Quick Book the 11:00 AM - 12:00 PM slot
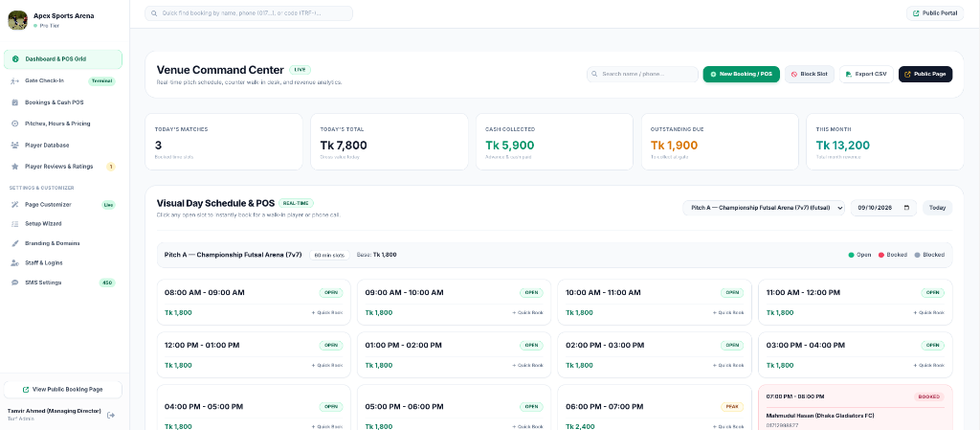 pos(929,312)
